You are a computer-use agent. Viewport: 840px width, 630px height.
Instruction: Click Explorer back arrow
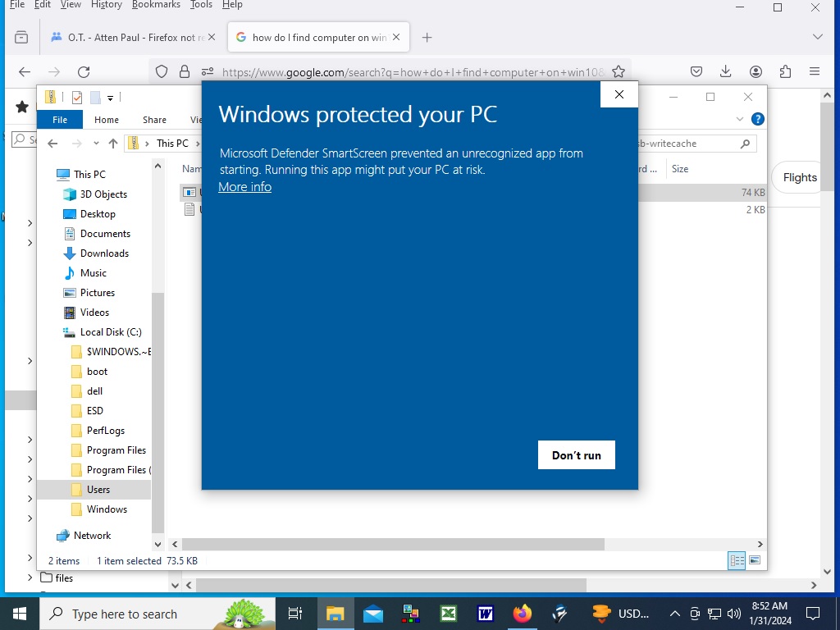click(52, 143)
